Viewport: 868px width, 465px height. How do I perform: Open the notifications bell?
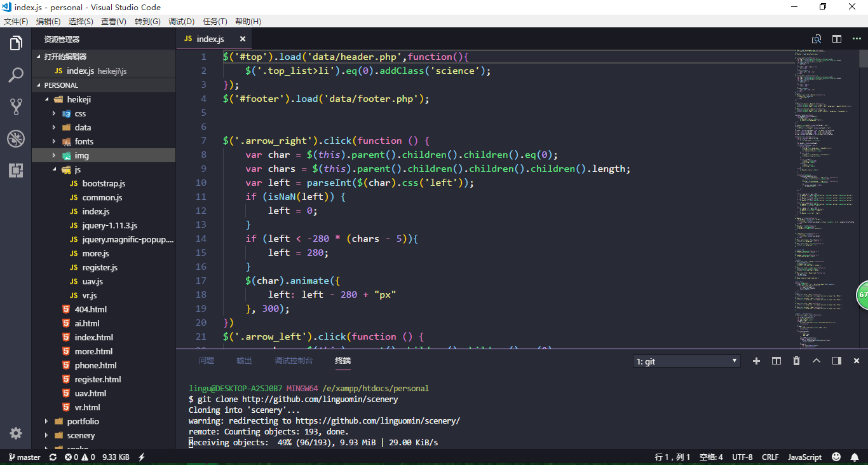855,457
